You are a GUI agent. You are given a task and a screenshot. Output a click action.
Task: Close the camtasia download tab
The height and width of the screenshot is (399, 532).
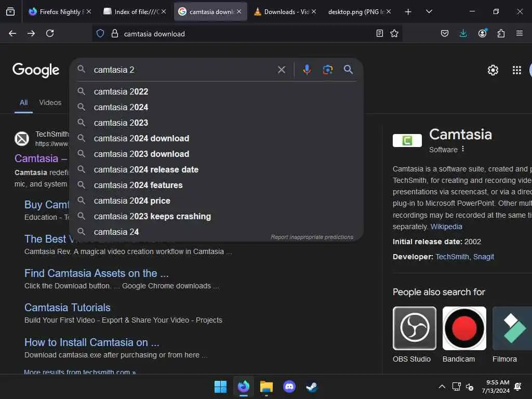pos(239,11)
